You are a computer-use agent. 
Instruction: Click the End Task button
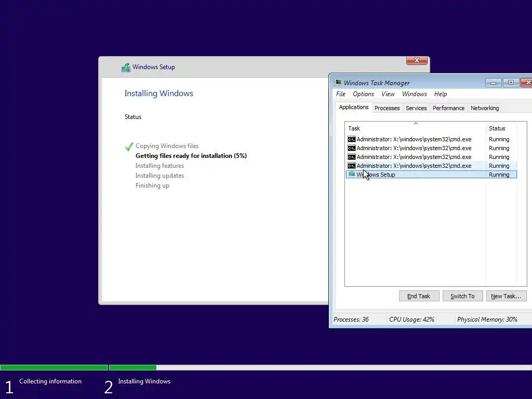coord(419,296)
